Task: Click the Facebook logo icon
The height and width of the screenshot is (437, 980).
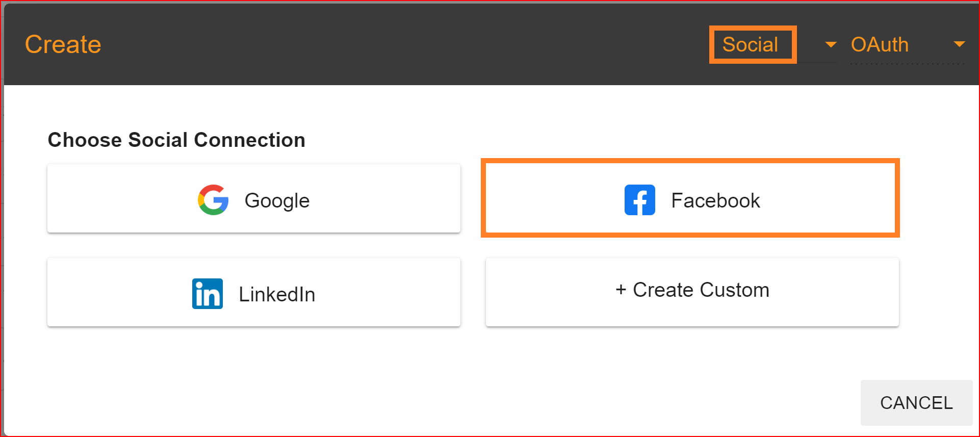Action: click(x=640, y=200)
